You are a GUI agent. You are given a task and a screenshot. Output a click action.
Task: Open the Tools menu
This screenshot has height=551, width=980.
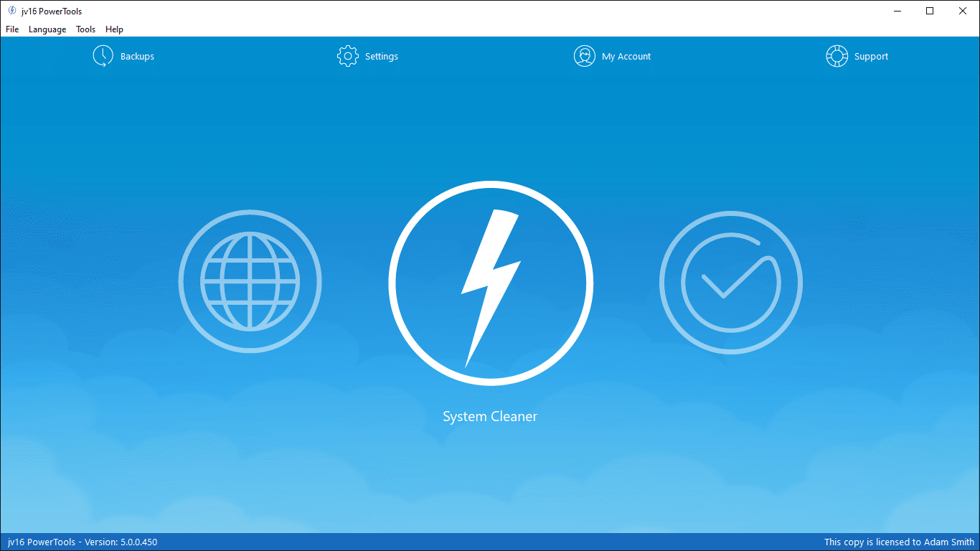click(x=86, y=29)
